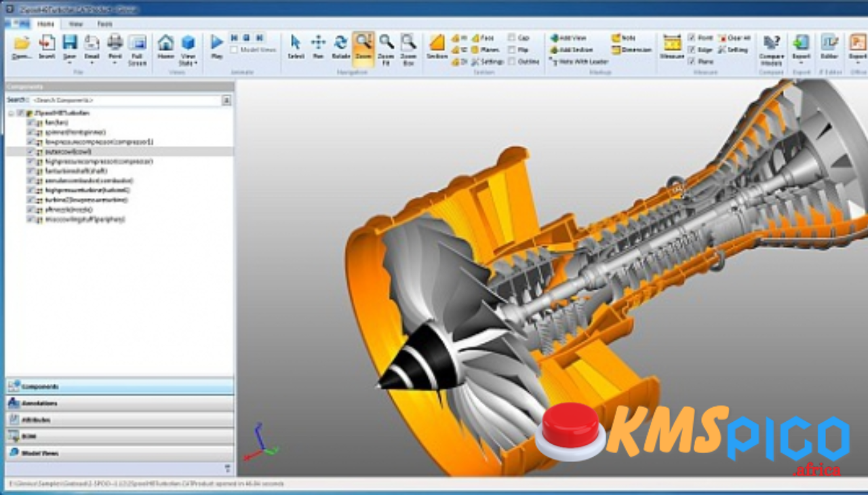Open the Components panel tab
The height and width of the screenshot is (495, 868).
(x=120, y=387)
